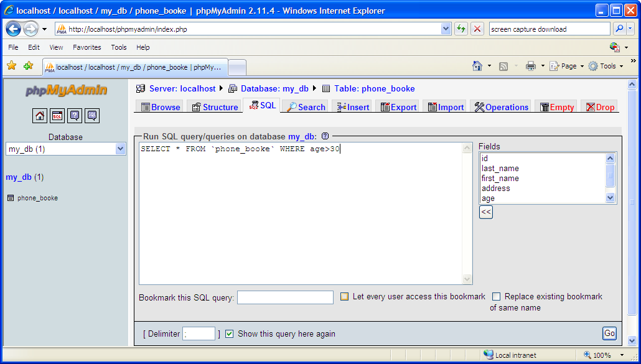
Task: Click Go to run the query
Action: 609,334
